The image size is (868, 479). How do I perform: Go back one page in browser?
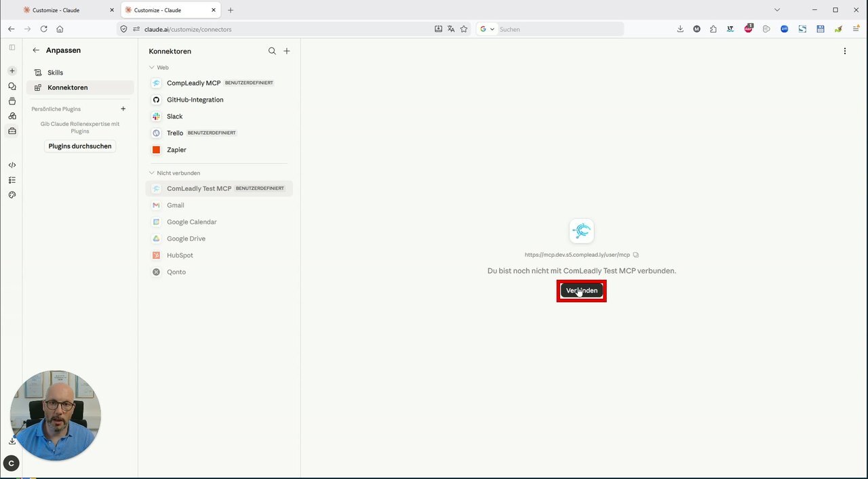click(11, 29)
